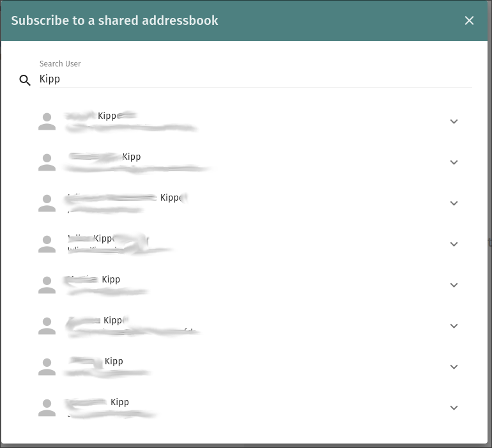Click the seventh result's person avatar icon

[47, 367]
